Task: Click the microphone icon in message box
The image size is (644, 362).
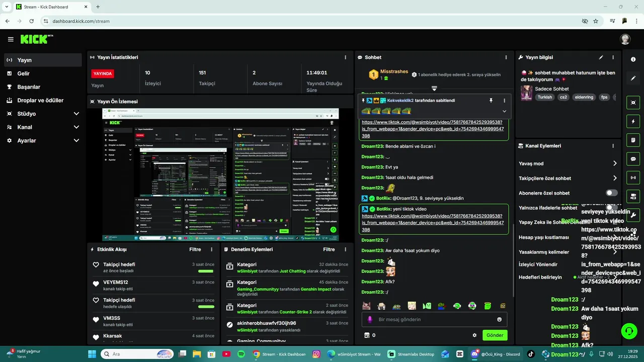Action: tap(370, 319)
